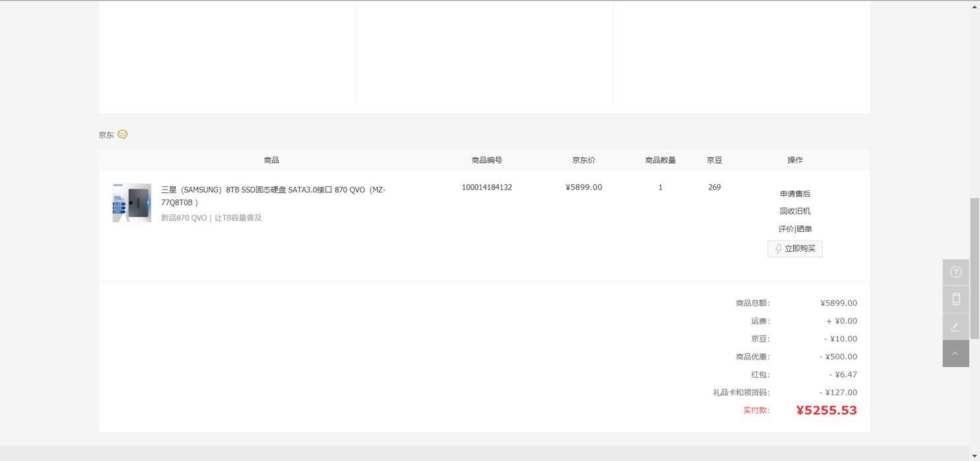
Task: Click the 运费 value + ¥0.00
Action: click(x=841, y=321)
